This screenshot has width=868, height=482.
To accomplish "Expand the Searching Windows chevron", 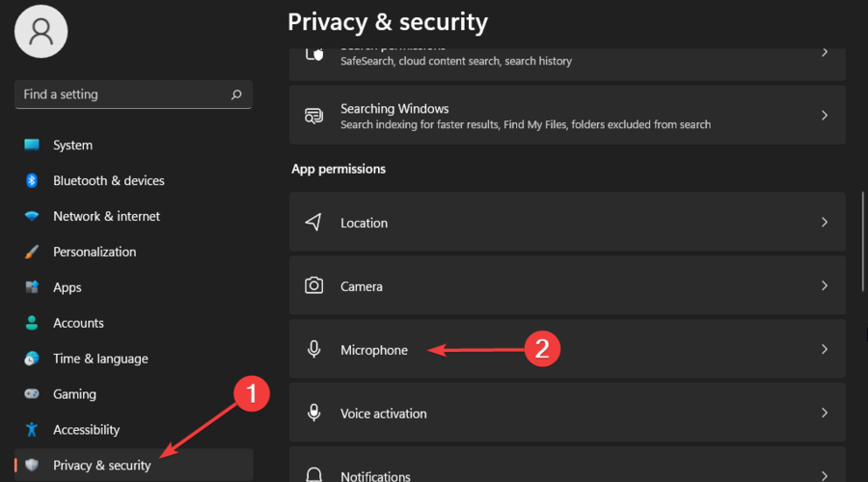I will [x=824, y=116].
